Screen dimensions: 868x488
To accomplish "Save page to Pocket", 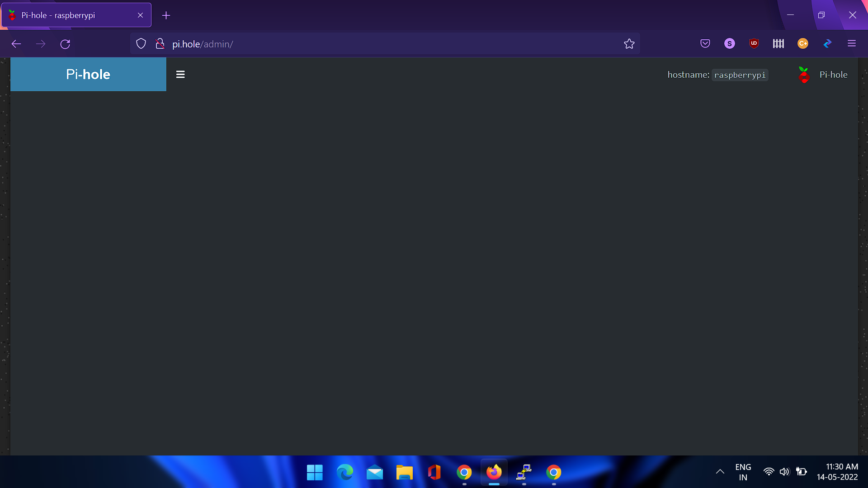I will (x=705, y=43).
